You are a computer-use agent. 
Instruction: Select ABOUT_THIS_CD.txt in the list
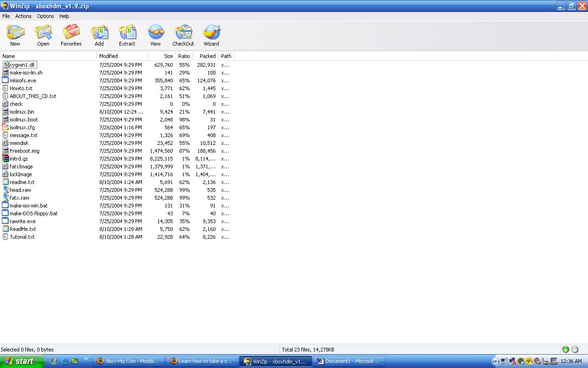tap(33, 96)
